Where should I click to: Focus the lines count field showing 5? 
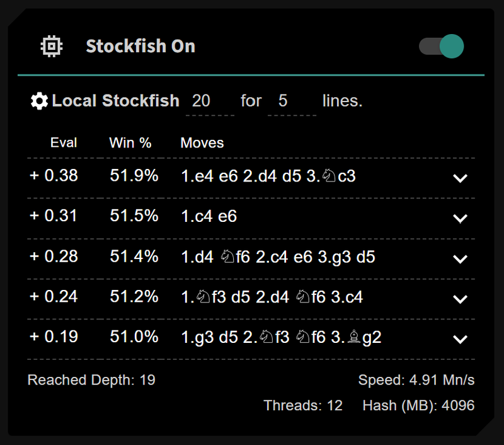click(x=291, y=101)
